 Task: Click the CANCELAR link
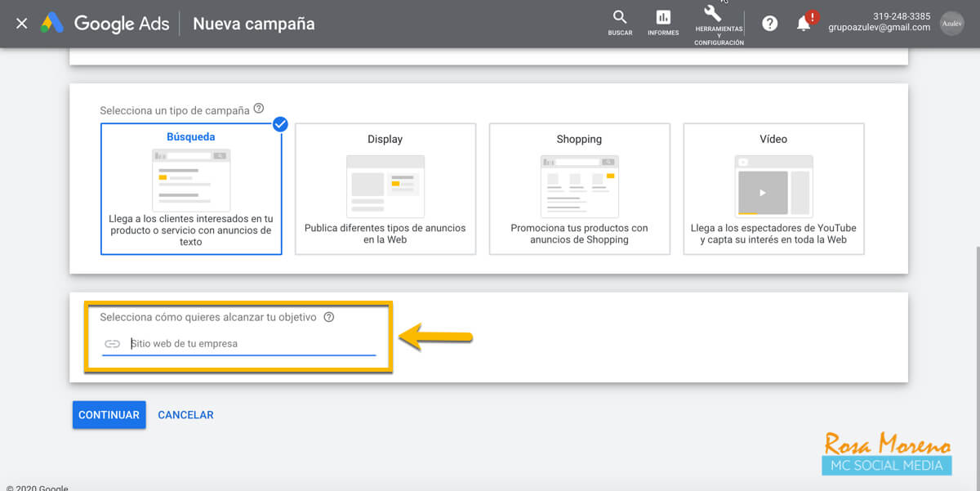tap(185, 414)
